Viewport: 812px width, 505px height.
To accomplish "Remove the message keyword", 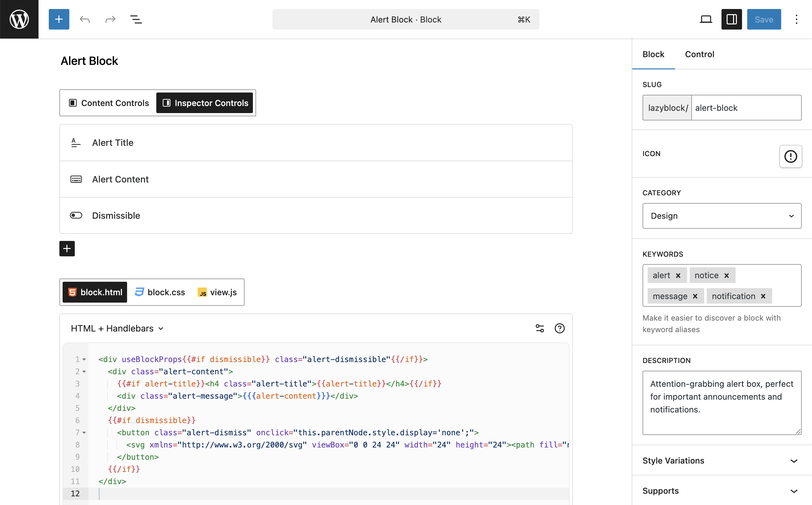I will click(695, 296).
